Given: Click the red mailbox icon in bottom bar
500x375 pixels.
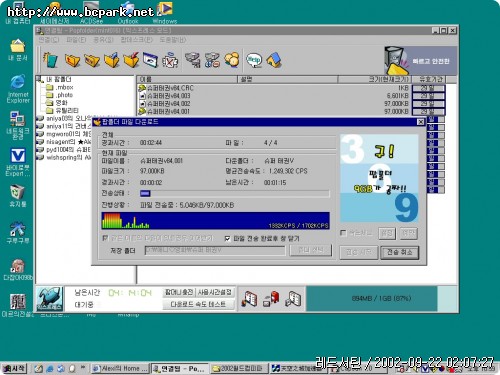Looking at the screenshot, I should [x=271, y=299].
